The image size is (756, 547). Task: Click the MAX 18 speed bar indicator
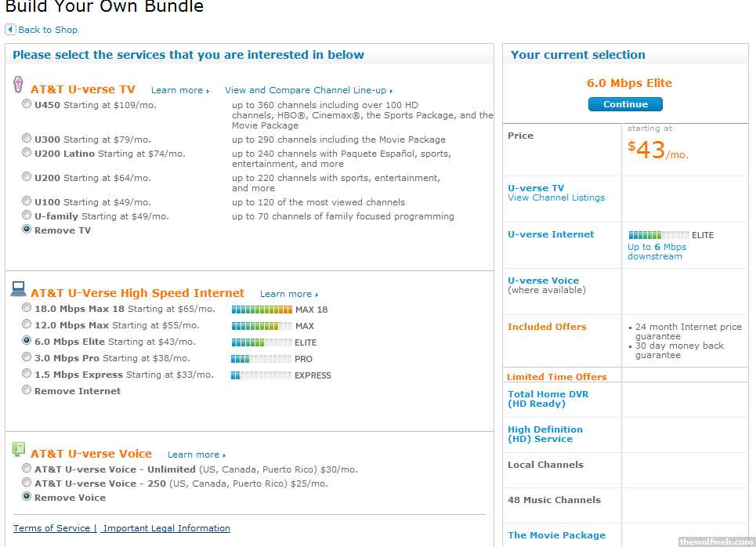click(262, 310)
